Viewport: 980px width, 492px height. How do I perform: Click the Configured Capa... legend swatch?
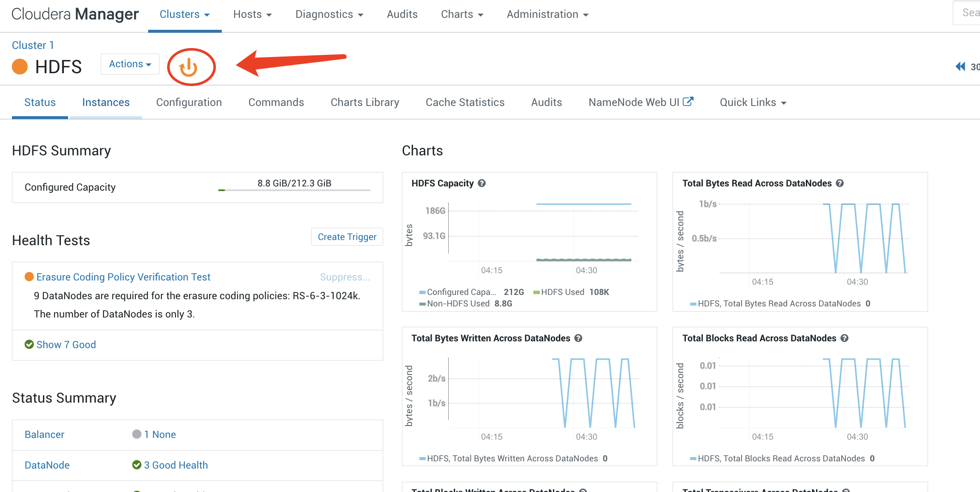tap(422, 292)
